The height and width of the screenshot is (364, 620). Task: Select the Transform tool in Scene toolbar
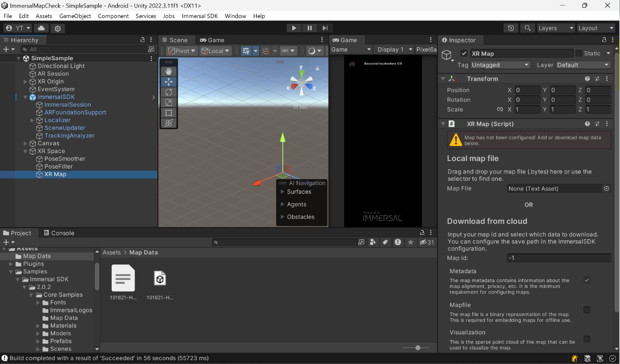click(169, 123)
